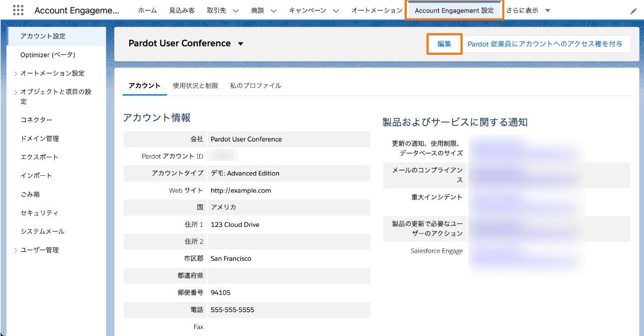
Task: Open the さらに表示 menu
Action: pos(528,10)
